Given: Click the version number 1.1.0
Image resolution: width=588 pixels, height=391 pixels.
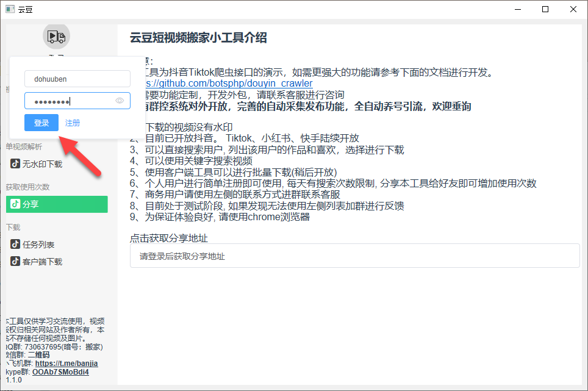Looking at the screenshot, I should pos(14,380).
